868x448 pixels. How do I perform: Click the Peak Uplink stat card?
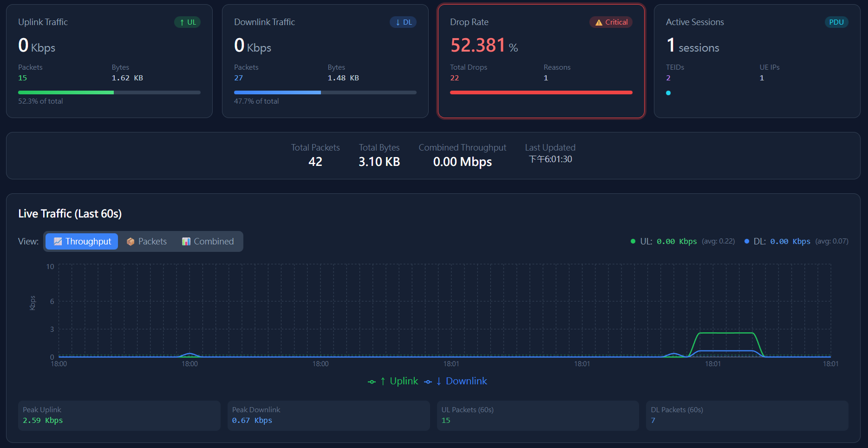[x=119, y=415]
